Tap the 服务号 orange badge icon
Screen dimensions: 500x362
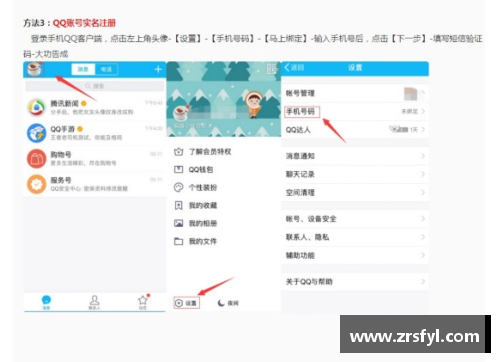(x=37, y=184)
